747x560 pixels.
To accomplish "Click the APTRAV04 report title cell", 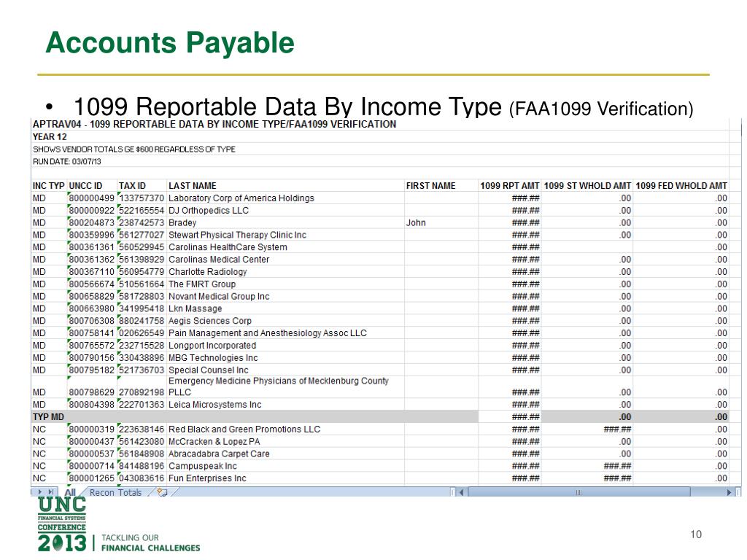I will pos(214,124).
